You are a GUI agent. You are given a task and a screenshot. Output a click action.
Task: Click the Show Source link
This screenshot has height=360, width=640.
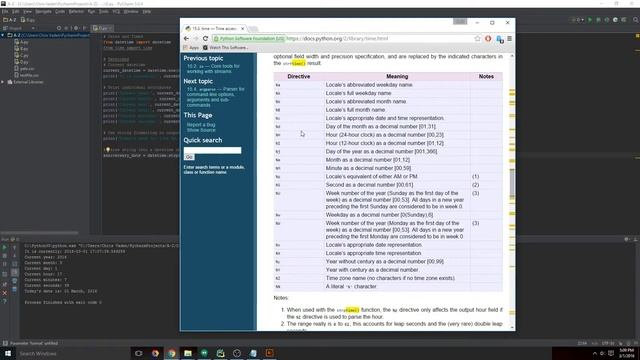tap(201, 130)
